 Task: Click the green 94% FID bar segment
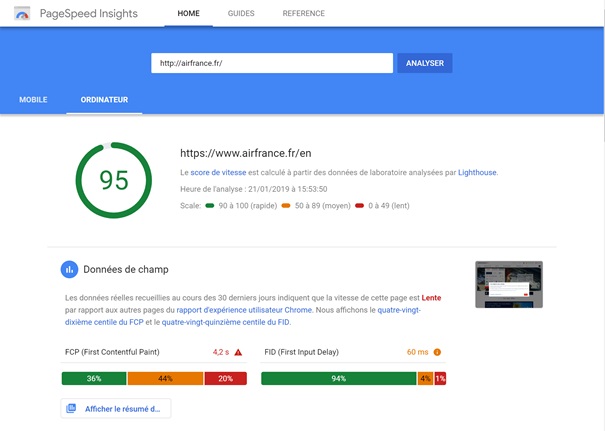pyautogui.click(x=338, y=378)
